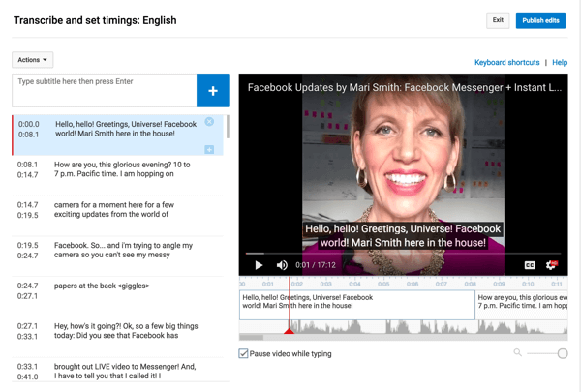581x392 pixels.
Task: Click the 0:08.1 end time of first subtitle
Action: tap(28, 135)
